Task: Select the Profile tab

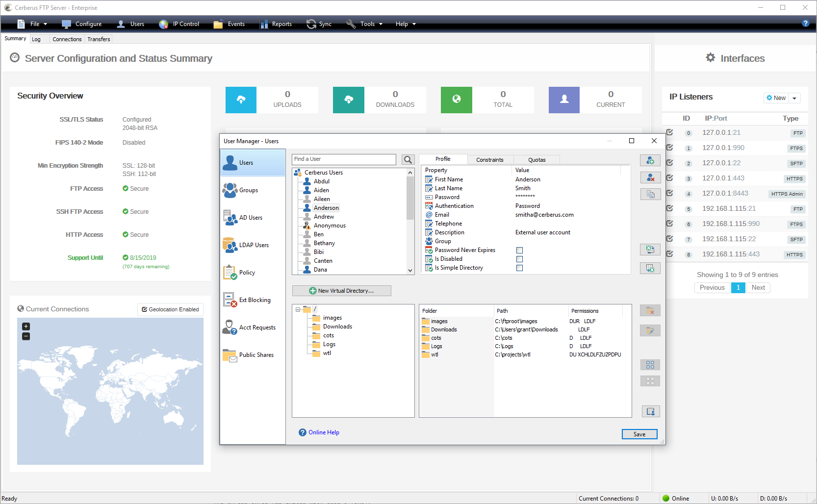Action: tap(443, 159)
